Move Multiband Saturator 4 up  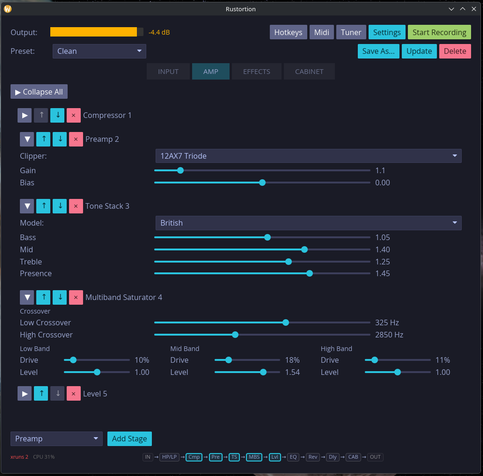pos(43,297)
